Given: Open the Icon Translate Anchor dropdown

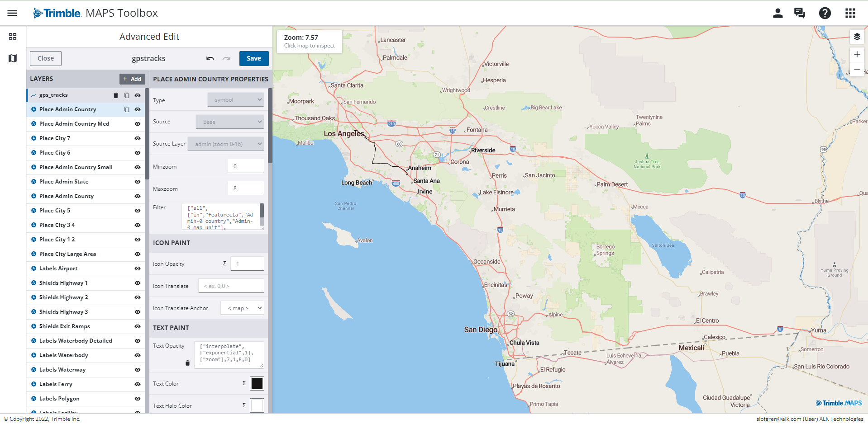Looking at the screenshot, I should coord(242,308).
